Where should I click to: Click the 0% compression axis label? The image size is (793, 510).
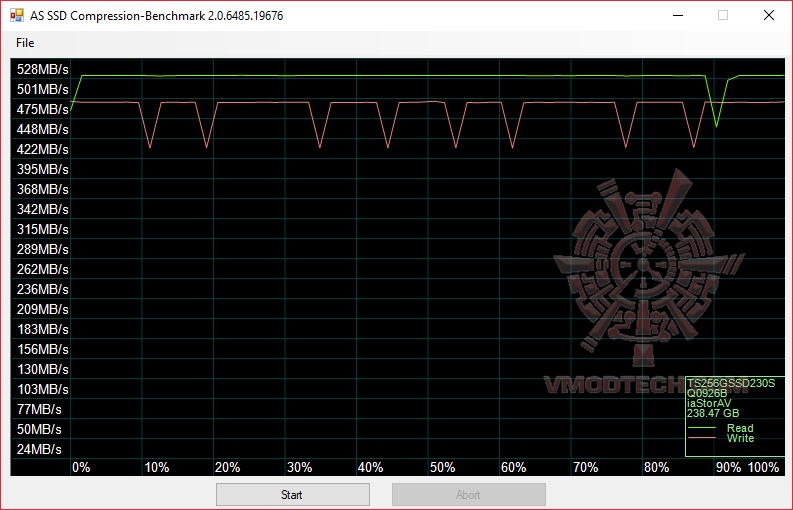pos(81,467)
